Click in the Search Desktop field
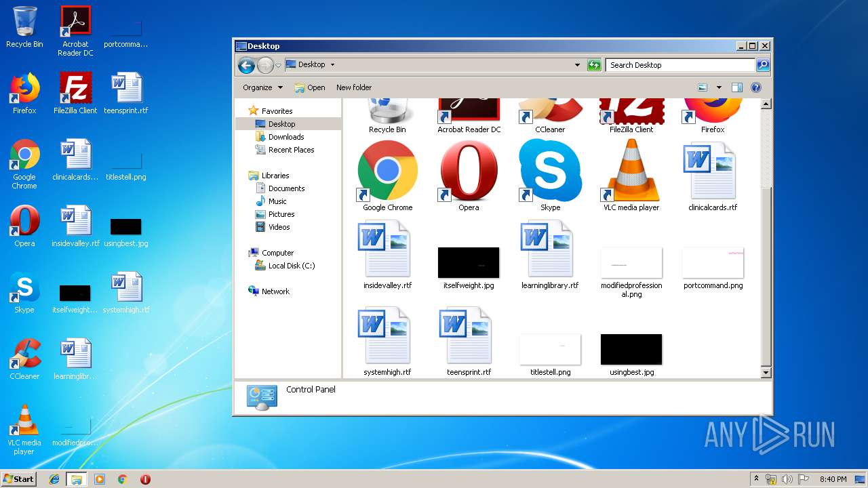 [x=679, y=65]
